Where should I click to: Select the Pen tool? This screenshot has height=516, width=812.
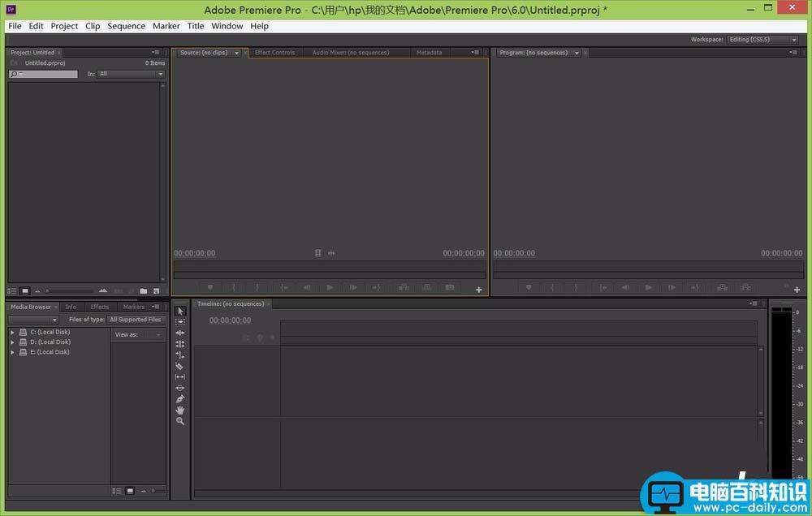(180, 399)
